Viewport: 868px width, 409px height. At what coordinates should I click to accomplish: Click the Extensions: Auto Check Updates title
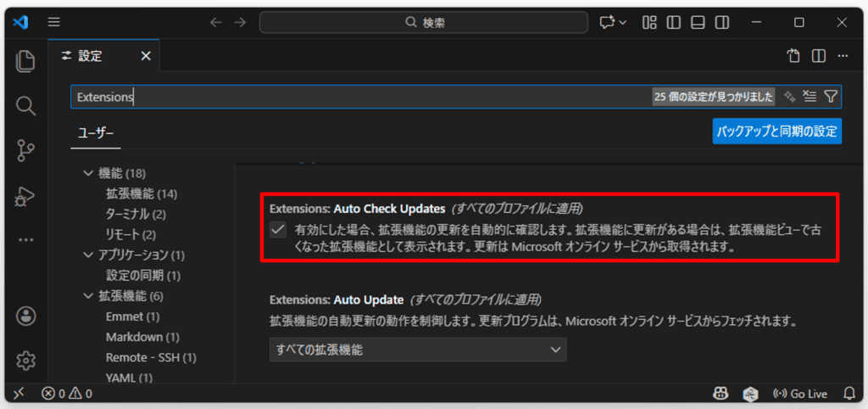(358, 209)
